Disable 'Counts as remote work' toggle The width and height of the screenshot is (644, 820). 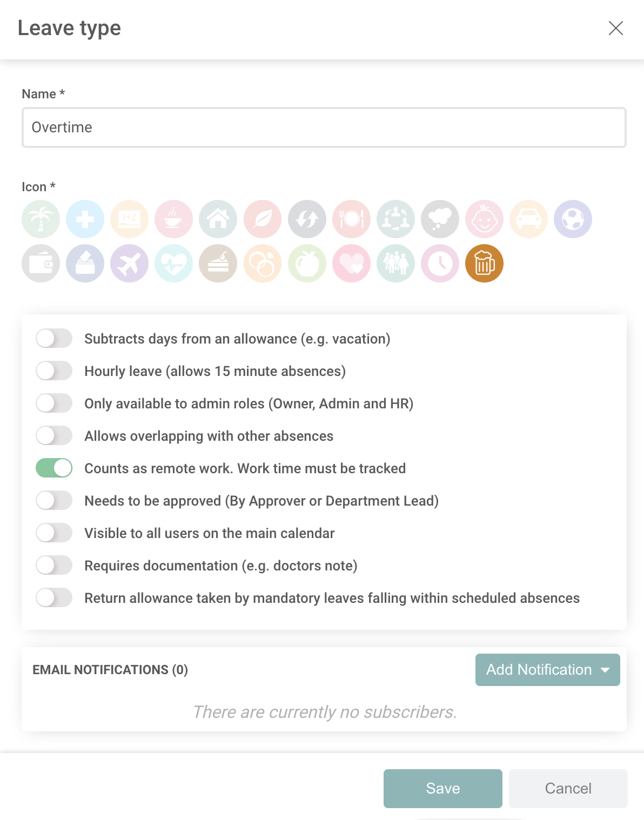point(54,468)
